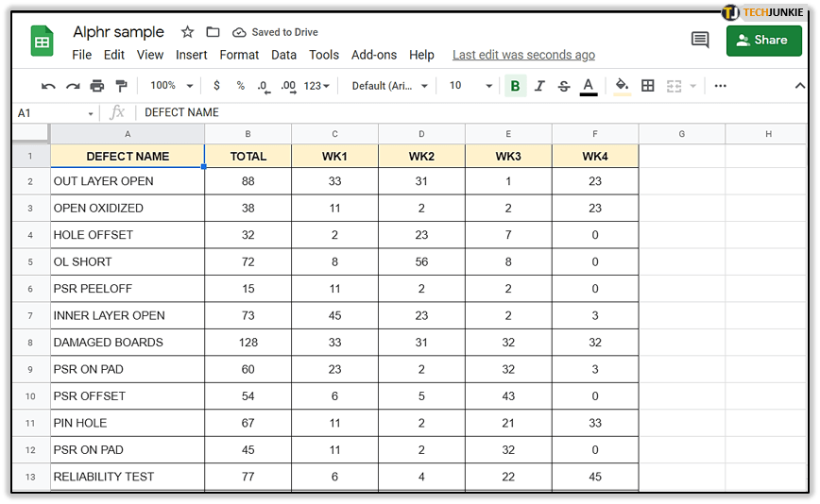Open the comment history icon
Viewport: 820px width, 504px height.
click(x=700, y=40)
